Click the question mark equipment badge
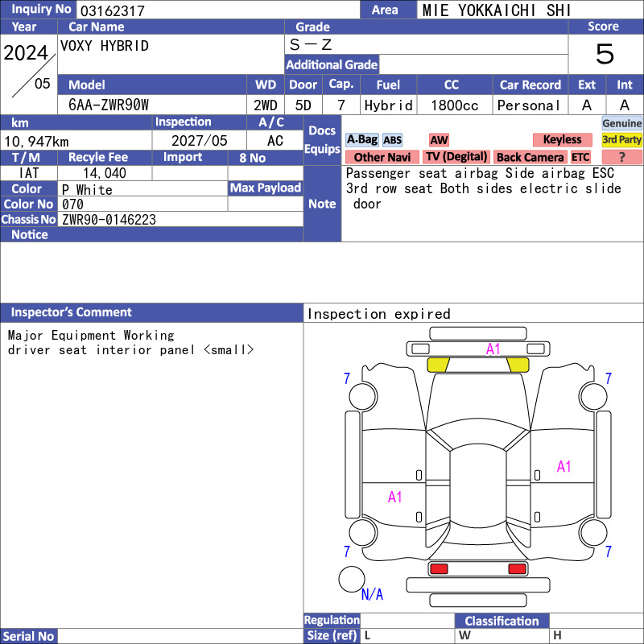The width and height of the screenshot is (644, 644). [621, 157]
